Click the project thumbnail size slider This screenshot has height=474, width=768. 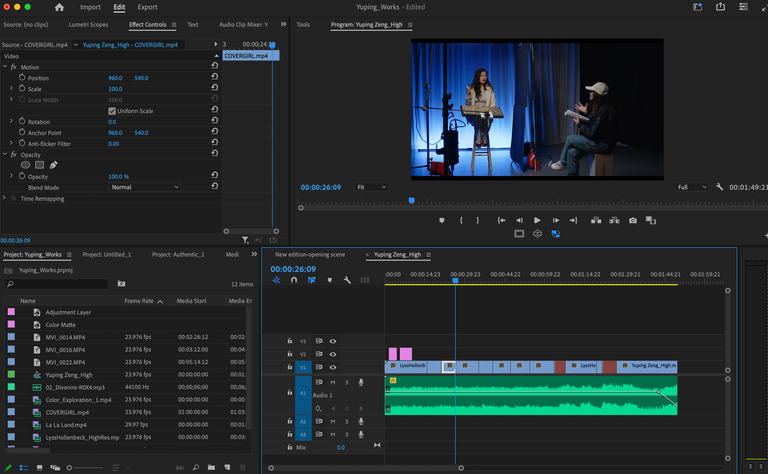pos(84,468)
